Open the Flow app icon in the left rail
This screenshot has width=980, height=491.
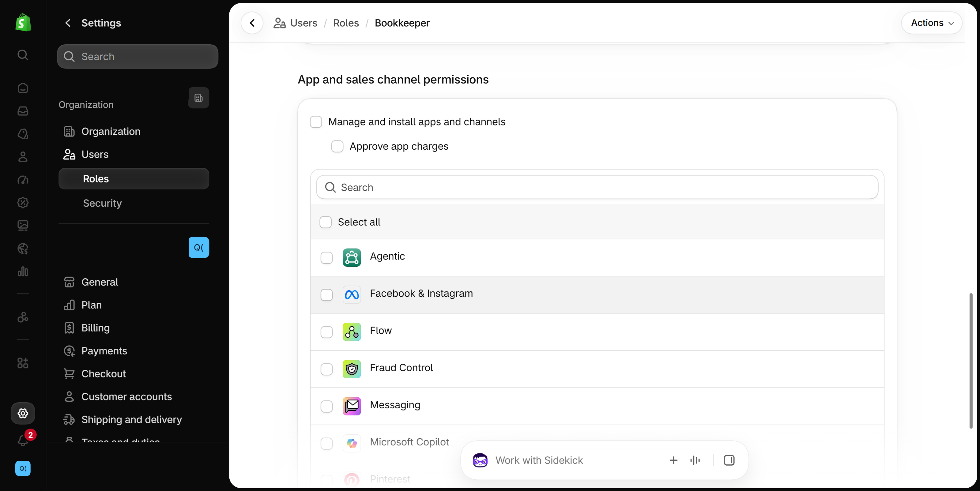point(23,317)
